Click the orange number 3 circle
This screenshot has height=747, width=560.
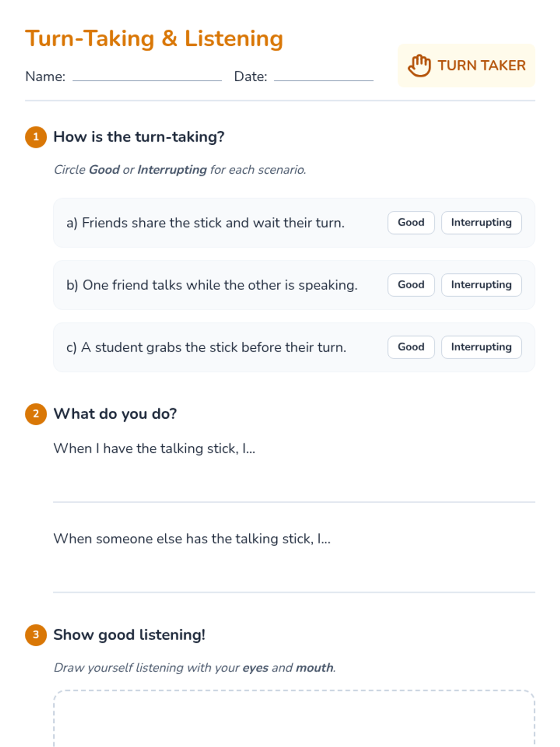click(x=36, y=635)
